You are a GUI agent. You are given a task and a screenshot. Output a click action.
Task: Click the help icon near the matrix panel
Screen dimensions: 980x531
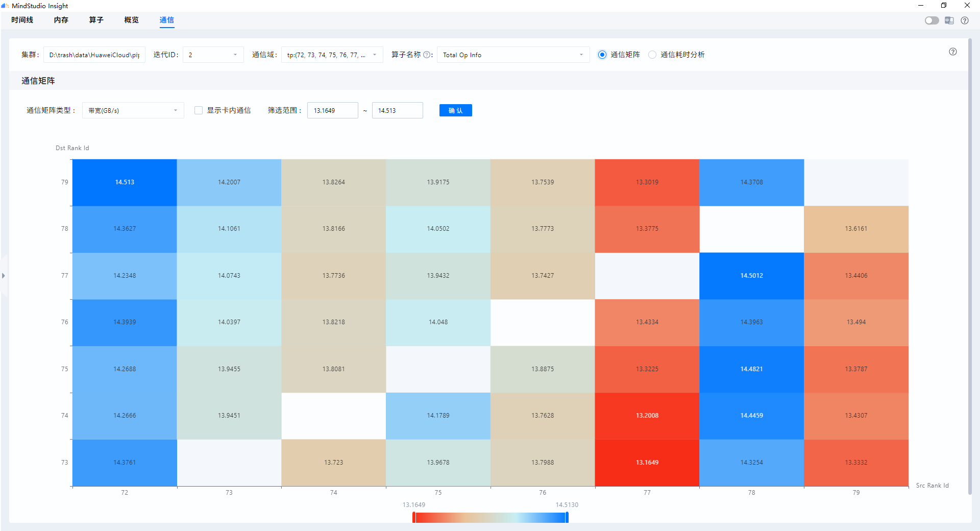click(952, 52)
